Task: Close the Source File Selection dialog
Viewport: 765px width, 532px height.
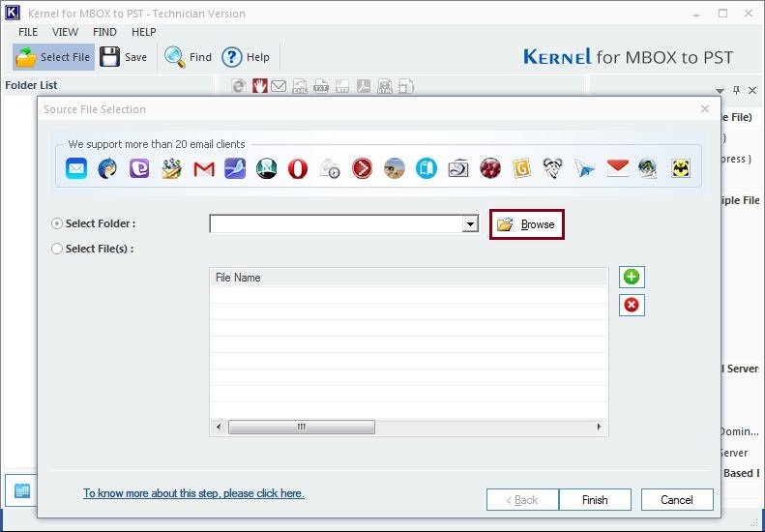Action: [704, 109]
